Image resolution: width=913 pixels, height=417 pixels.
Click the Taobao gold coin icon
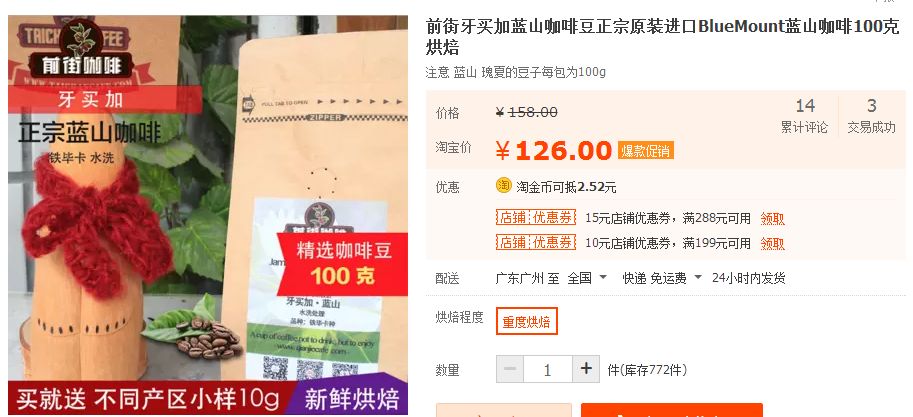coord(504,186)
